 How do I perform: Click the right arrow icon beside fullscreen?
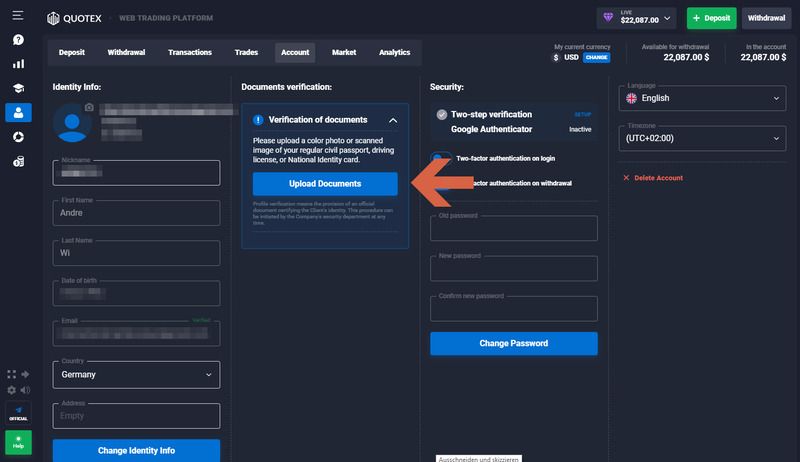pyautogui.click(x=25, y=374)
